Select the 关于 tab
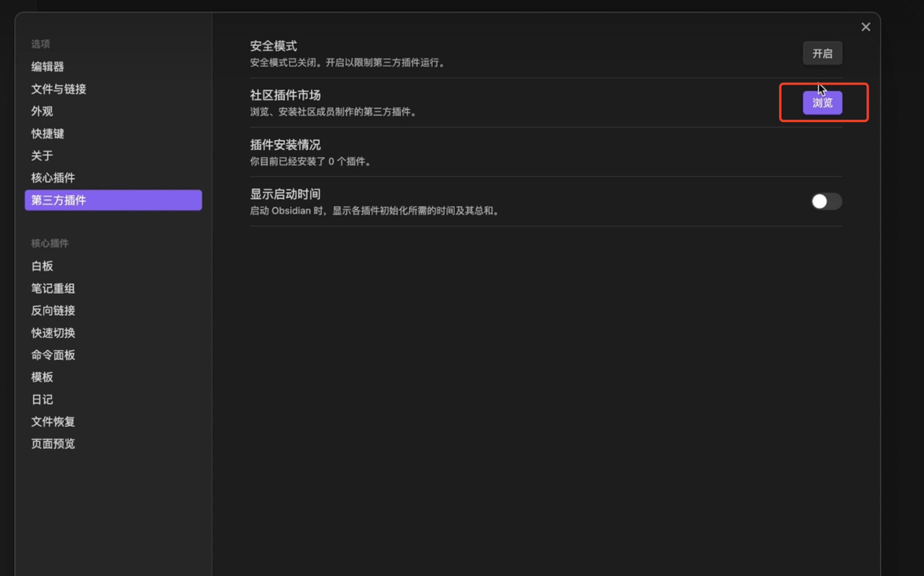Image resolution: width=924 pixels, height=576 pixels. click(x=42, y=156)
